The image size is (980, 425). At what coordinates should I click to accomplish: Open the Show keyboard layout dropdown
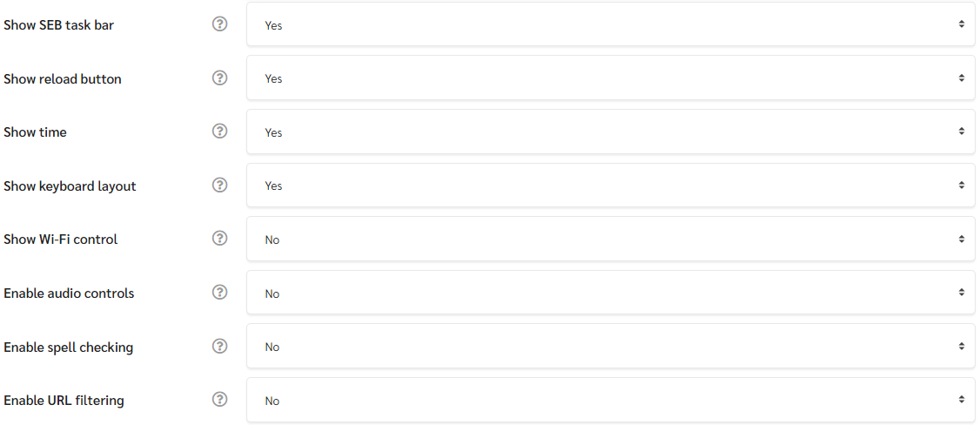[x=611, y=186]
